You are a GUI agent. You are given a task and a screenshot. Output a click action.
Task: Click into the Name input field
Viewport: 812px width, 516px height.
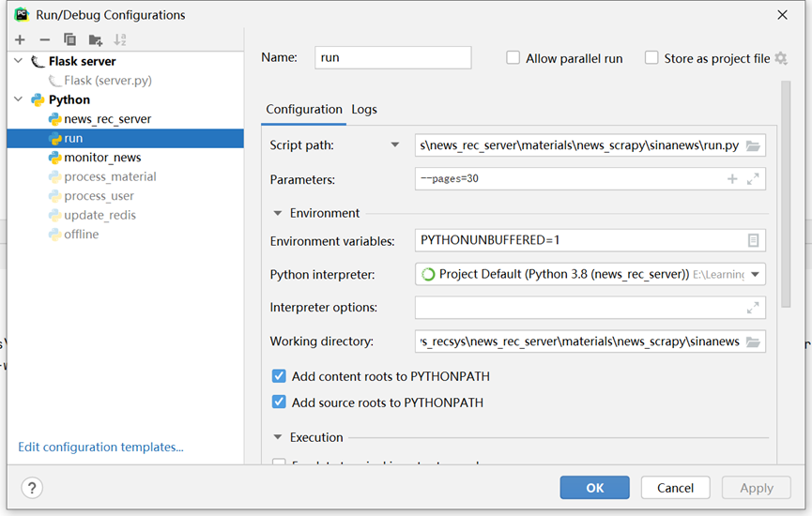coord(392,57)
